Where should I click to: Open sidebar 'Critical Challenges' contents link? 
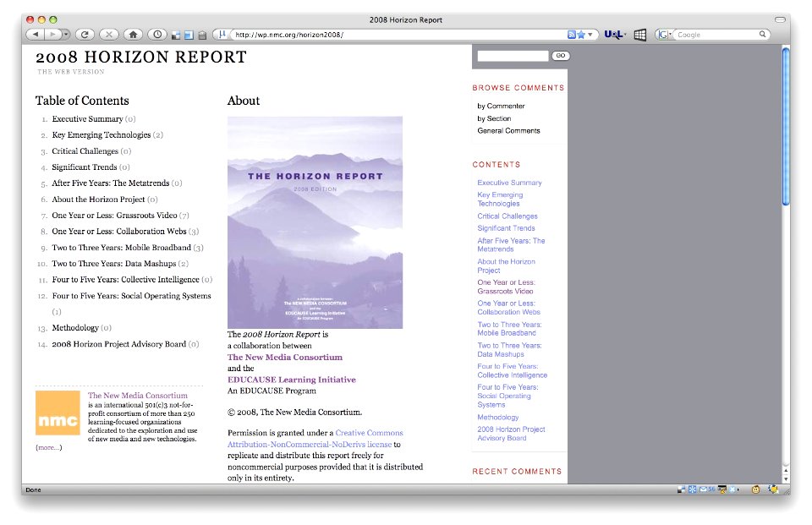pyautogui.click(x=507, y=216)
